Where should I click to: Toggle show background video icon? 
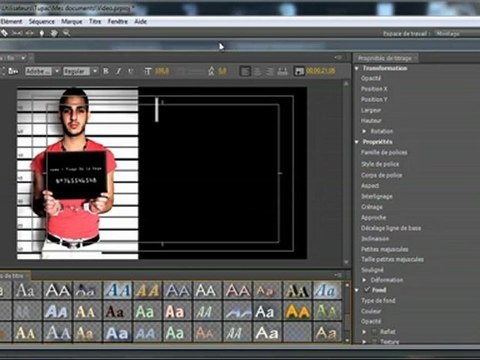click(299, 71)
